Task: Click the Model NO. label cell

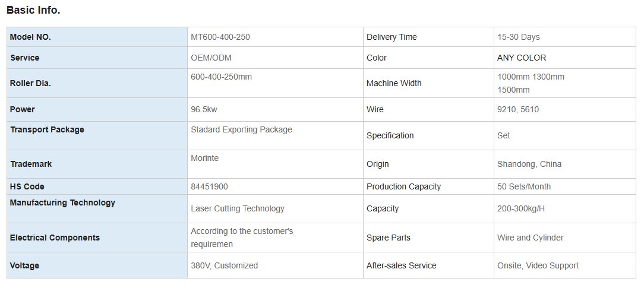Action: [31, 37]
